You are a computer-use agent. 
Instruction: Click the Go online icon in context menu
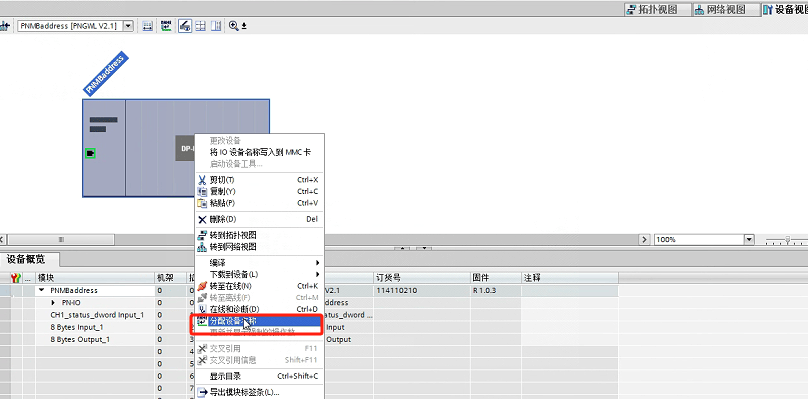coord(202,286)
